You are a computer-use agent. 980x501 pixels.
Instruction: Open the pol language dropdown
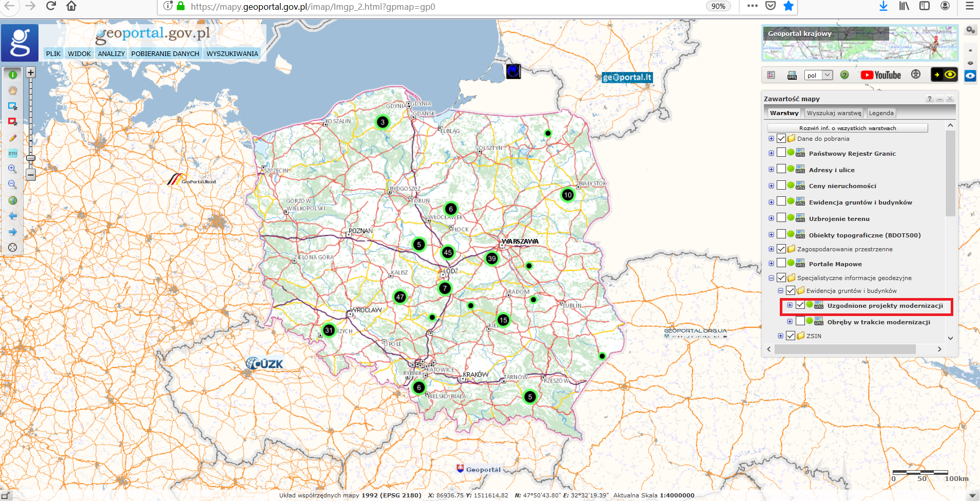point(819,75)
